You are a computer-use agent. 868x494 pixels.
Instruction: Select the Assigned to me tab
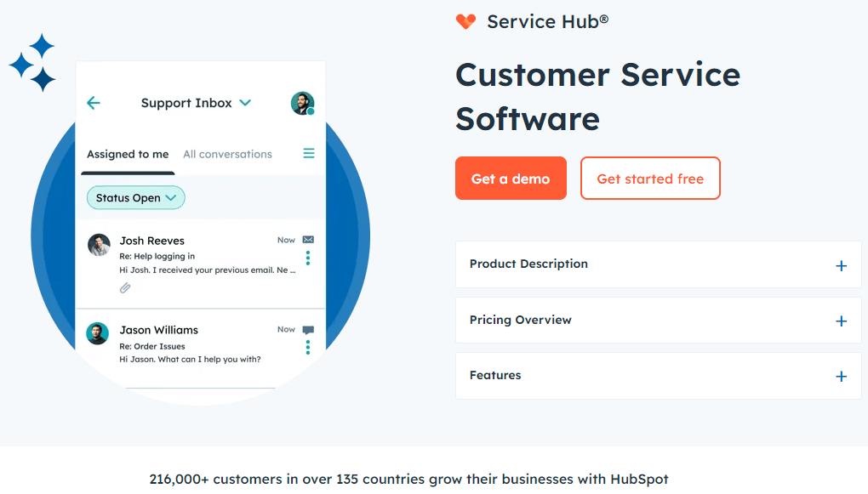tap(128, 155)
